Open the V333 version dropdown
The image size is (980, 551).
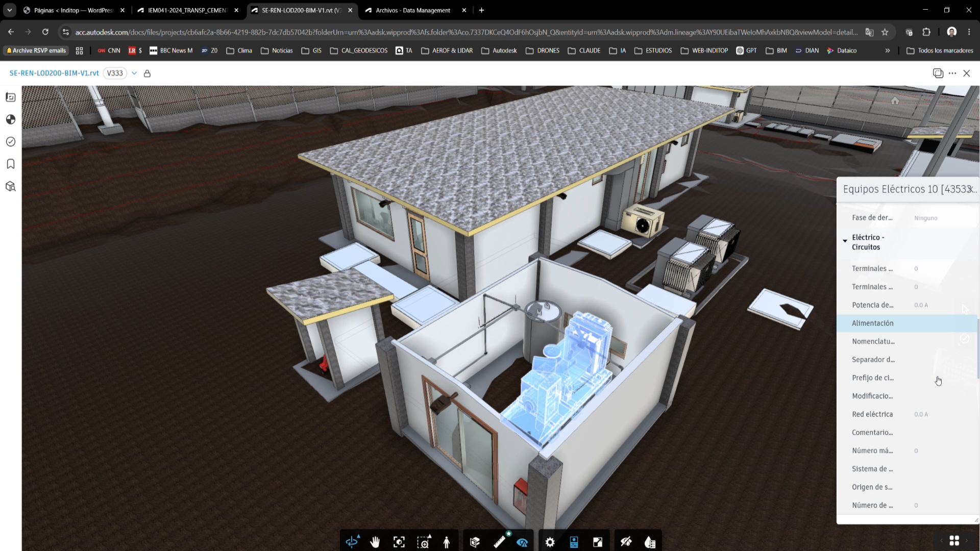[134, 73]
